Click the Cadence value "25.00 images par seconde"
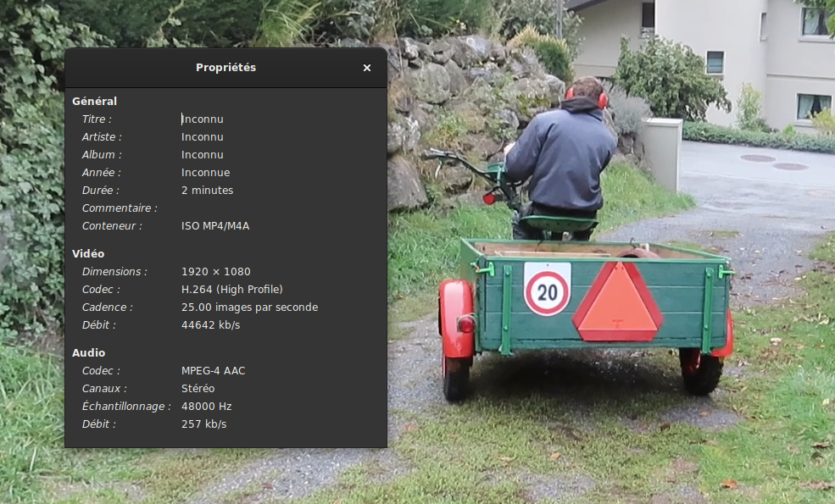 tap(249, 307)
